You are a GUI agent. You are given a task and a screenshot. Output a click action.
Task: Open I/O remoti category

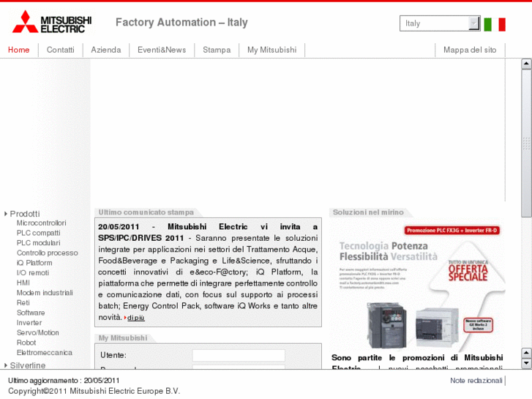[x=33, y=272]
